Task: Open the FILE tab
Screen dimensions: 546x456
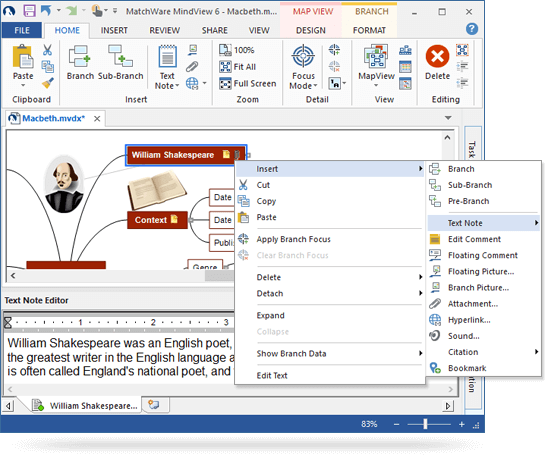Action: [x=22, y=30]
